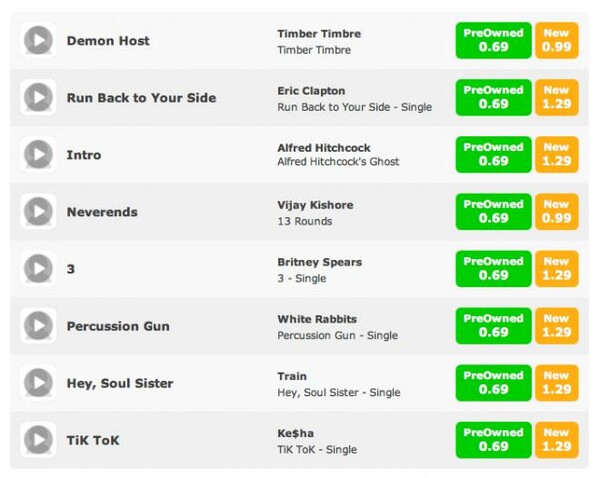
Task: Buy Percussion Gun New for 1.29
Action: coord(556,325)
